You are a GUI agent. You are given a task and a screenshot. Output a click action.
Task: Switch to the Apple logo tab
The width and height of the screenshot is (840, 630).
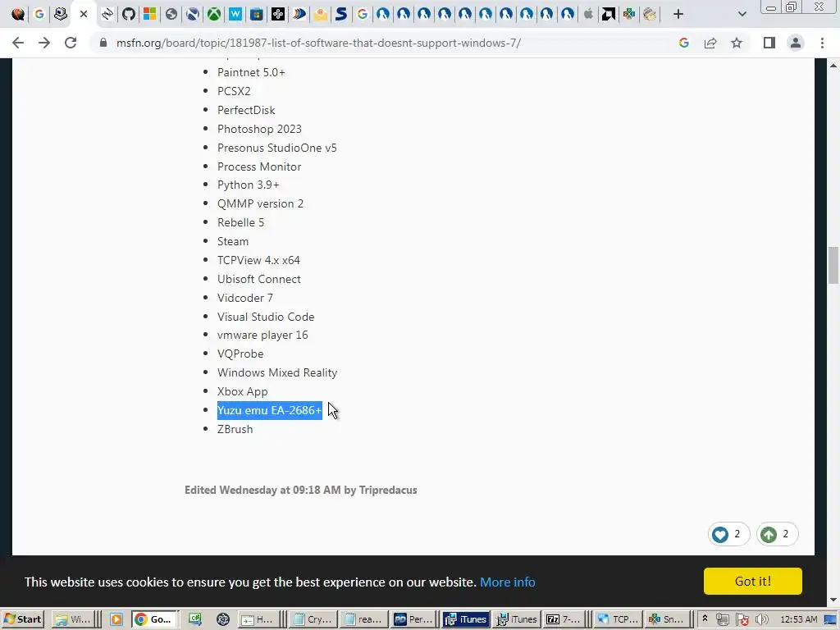588,15
